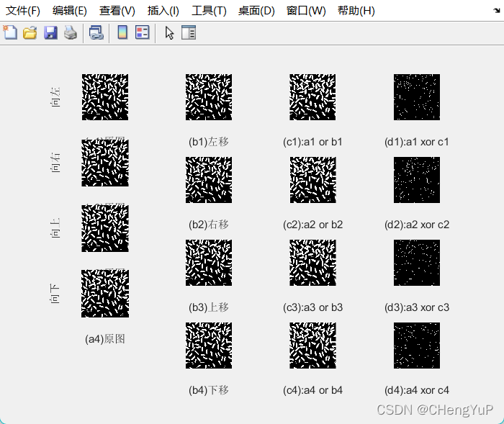Image resolution: width=504 pixels, height=424 pixels.
Task: Click the (d2):a2 xor c2 label
Action: (x=417, y=225)
